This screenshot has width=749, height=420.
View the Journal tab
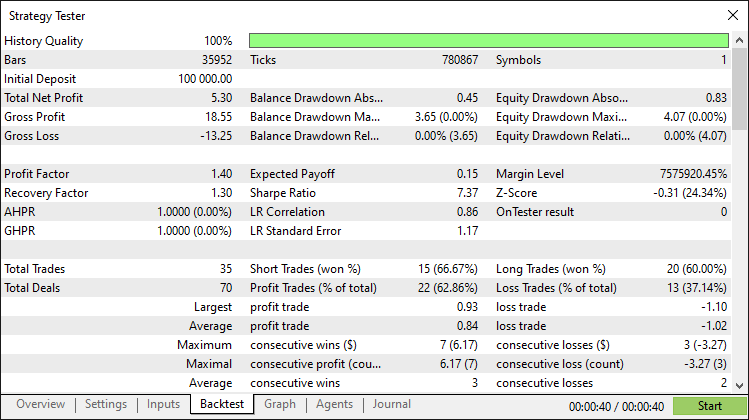[391, 404]
